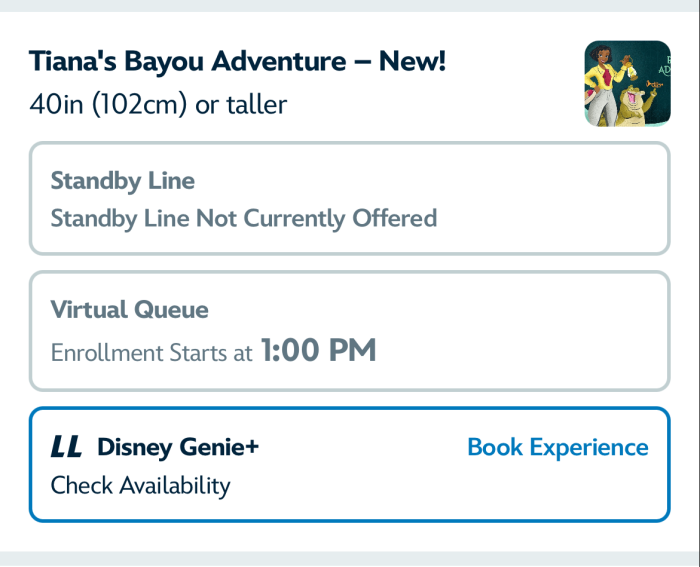Select the Tiana's Bayou Adventure – New! title
This screenshot has width=700, height=567.
237,61
